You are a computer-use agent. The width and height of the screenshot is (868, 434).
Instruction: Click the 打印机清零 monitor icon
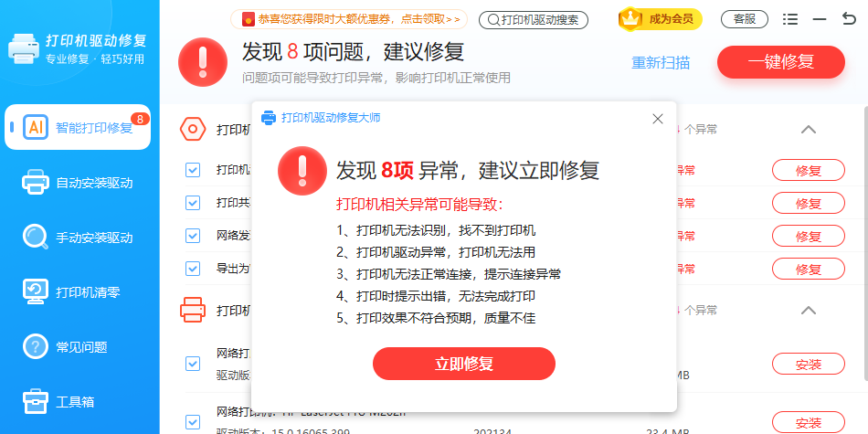tap(36, 292)
